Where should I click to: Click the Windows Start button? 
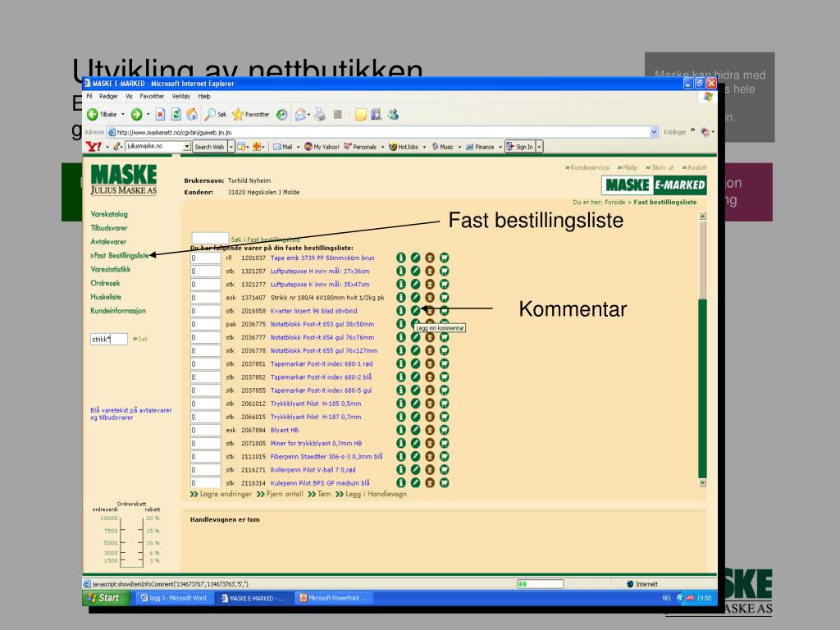(106, 598)
